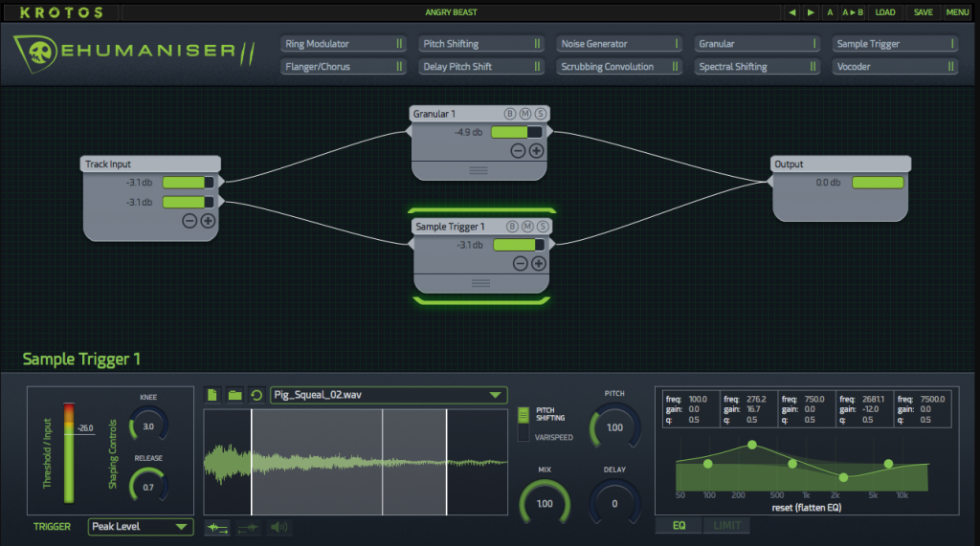The image size is (980, 546).
Task: Add a Flanger/Chorus module
Action: (344, 66)
